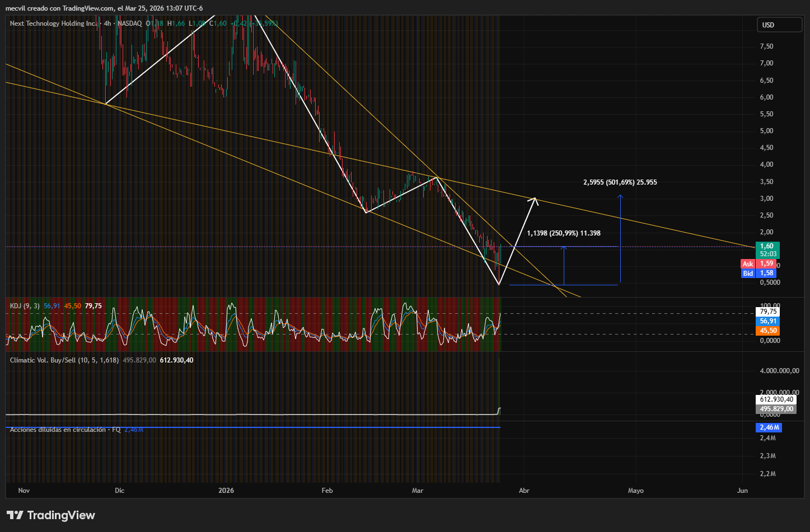Click the TradingView logo at bottom left

(51, 515)
